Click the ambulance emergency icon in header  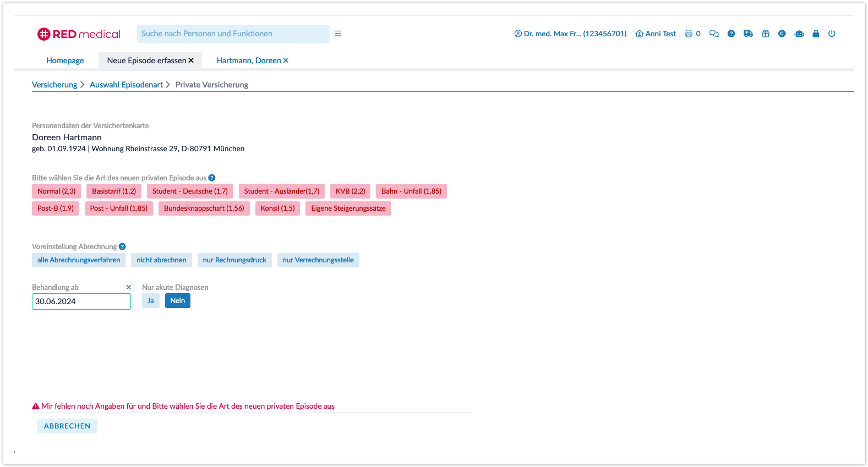(748, 34)
